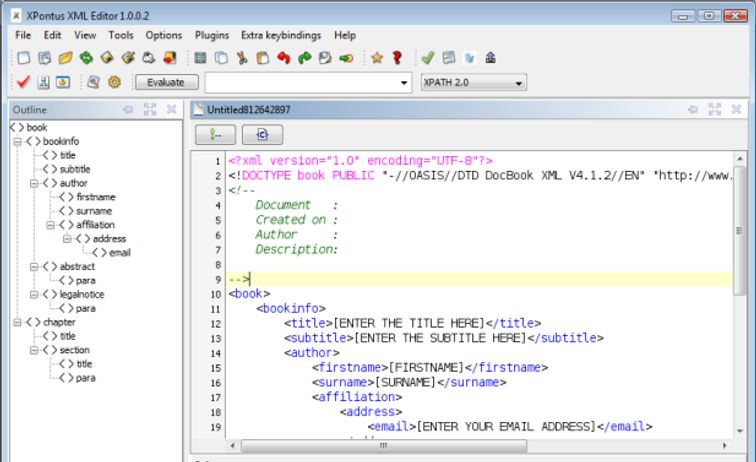This screenshot has width=756, height=462.
Task: Open the Plugins menu
Action: [x=211, y=35]
